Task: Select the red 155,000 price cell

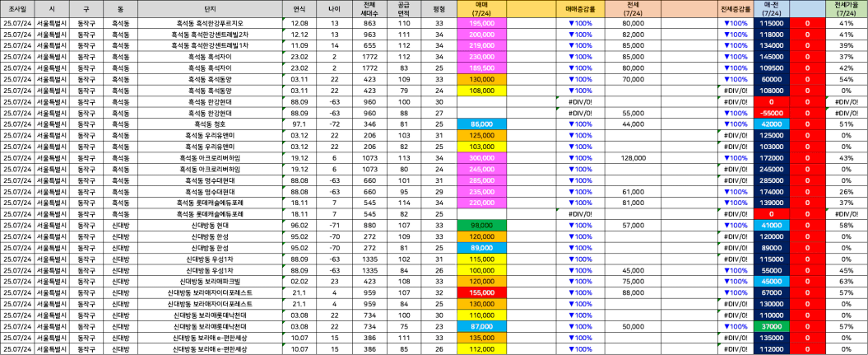Action: (x=482, y=293)
